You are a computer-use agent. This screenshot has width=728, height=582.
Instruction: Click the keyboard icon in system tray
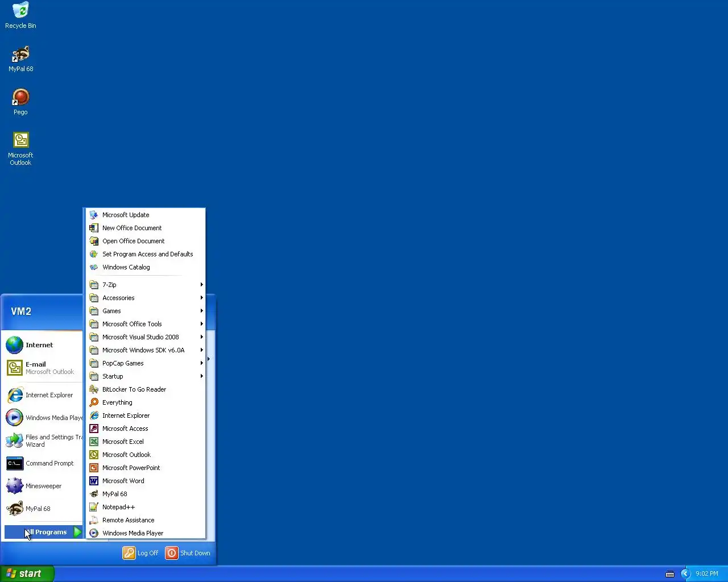pos(670,574)
